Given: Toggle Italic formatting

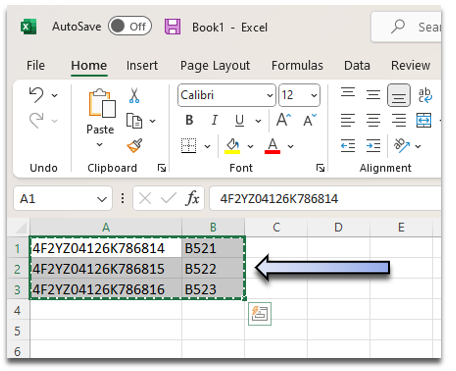Looking at the screenshot, I should [215, 120].
